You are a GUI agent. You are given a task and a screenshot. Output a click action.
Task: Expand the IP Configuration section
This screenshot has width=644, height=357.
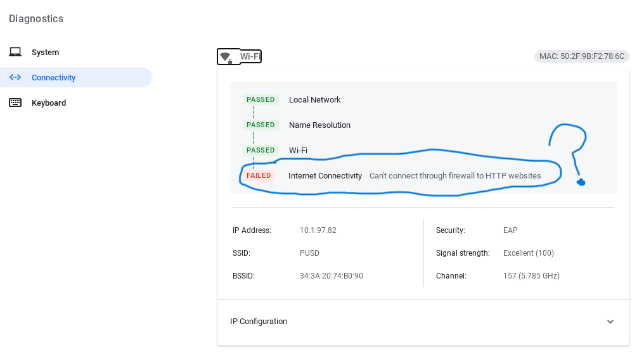[423, 322]
